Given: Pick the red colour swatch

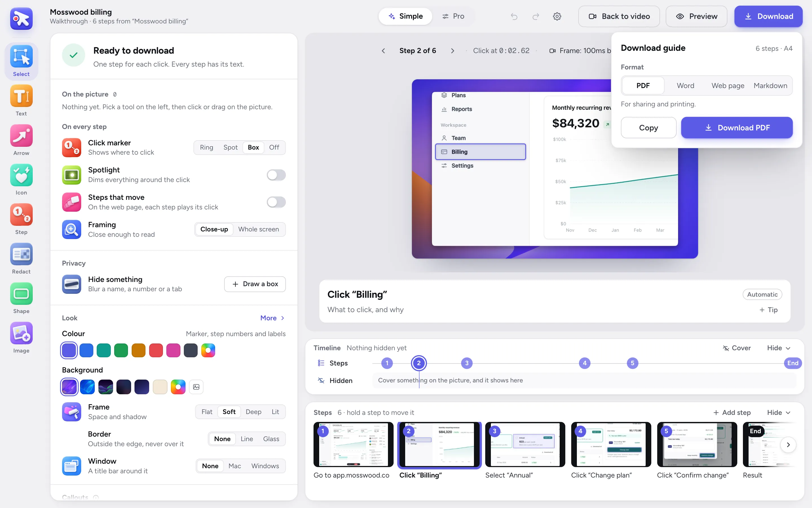Looking at the screenshot, I should (156, 351).
